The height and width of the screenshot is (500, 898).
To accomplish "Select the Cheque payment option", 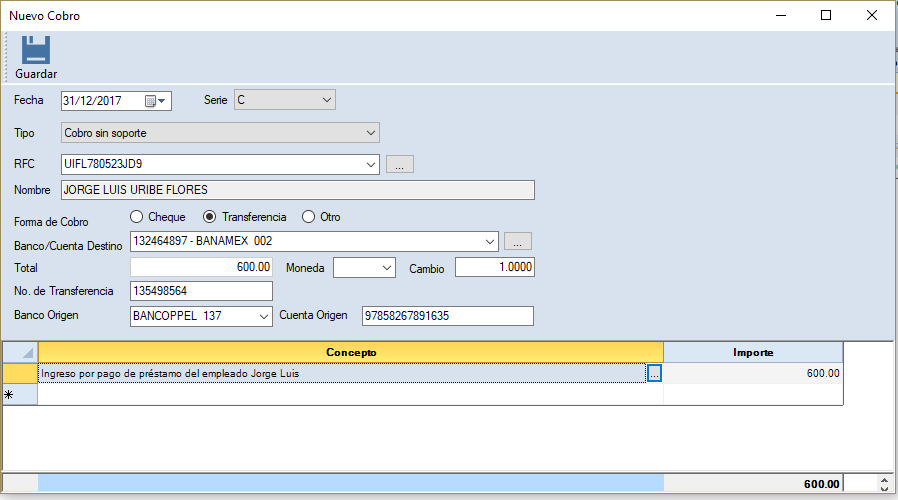I will pyautogui.click(x=137, y=217).
